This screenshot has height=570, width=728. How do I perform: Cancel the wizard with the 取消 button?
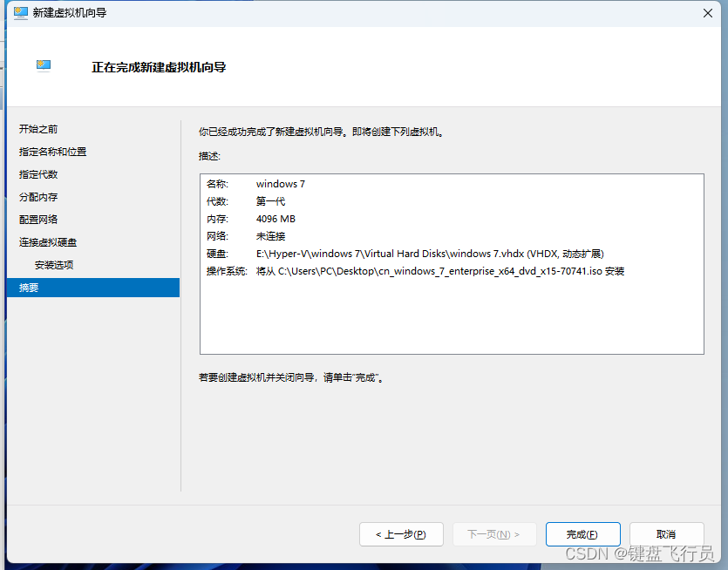666,533
